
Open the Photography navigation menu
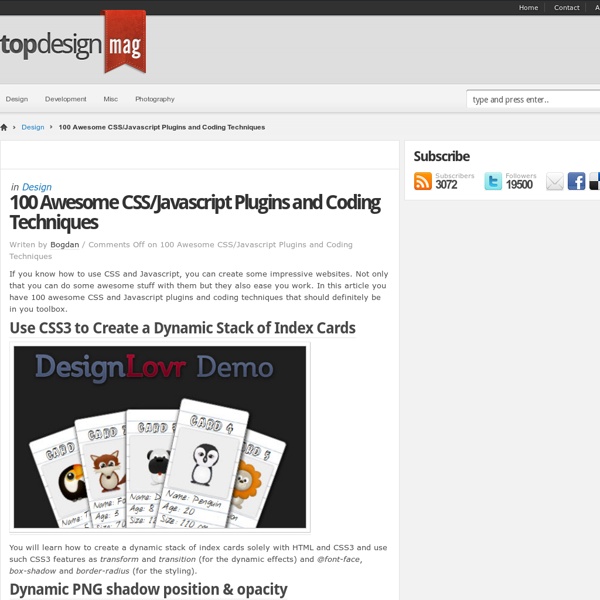click(x=155, y=99)
